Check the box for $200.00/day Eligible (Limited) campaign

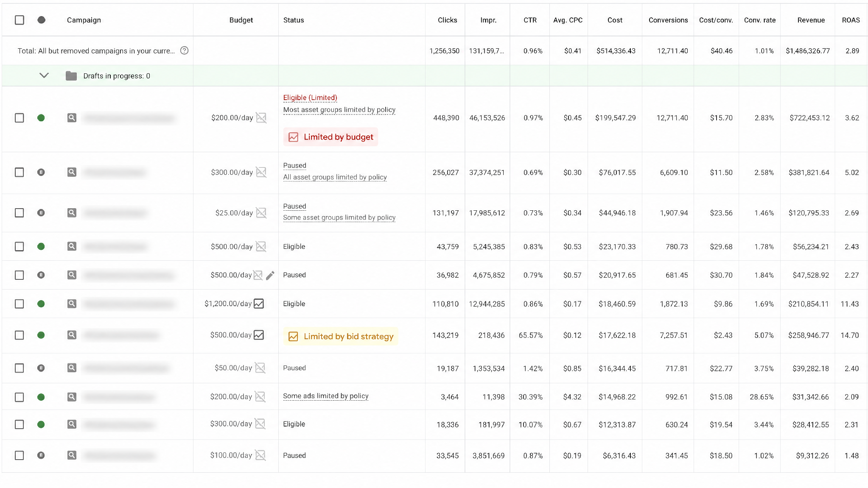point(20,118)
